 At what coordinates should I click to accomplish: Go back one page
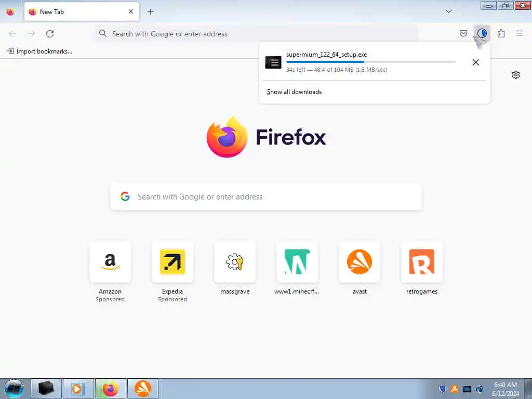[12, 34]
